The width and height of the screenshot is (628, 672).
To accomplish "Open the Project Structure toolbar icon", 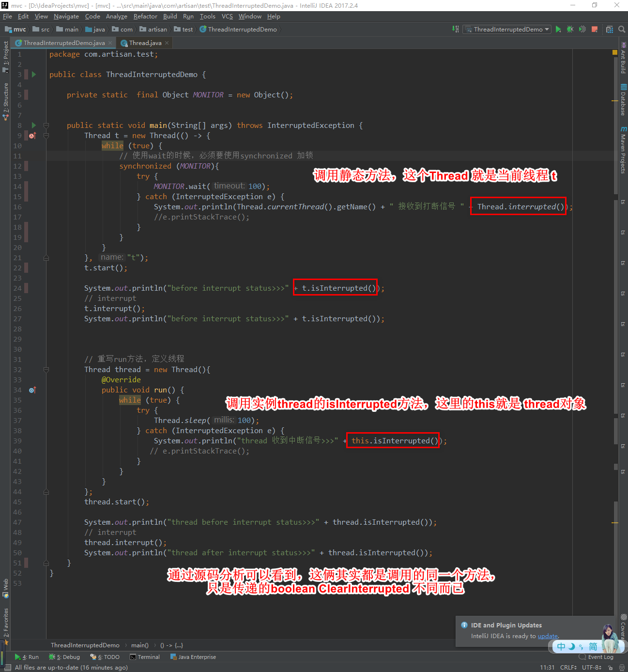I will tap(610, 29).
